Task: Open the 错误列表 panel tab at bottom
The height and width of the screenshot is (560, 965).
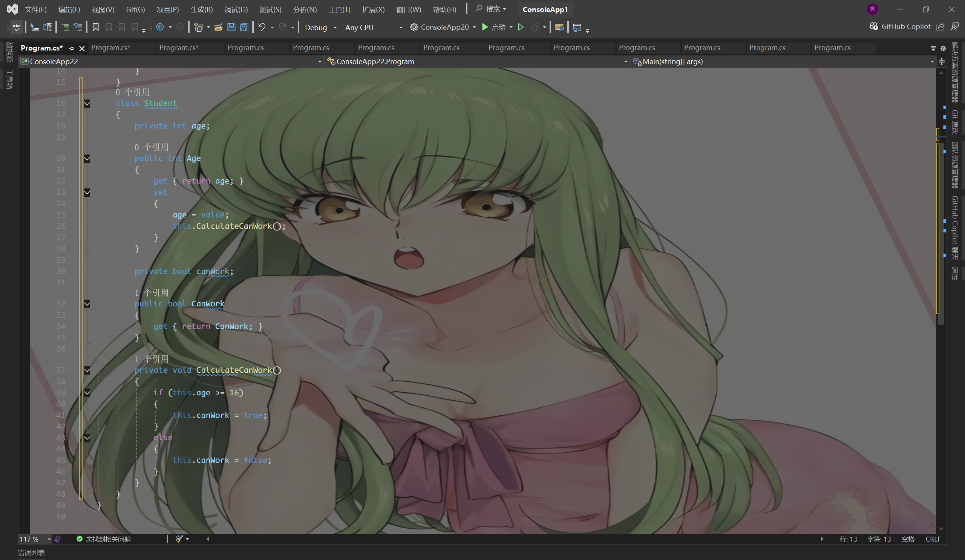Action: click(31, 553)
